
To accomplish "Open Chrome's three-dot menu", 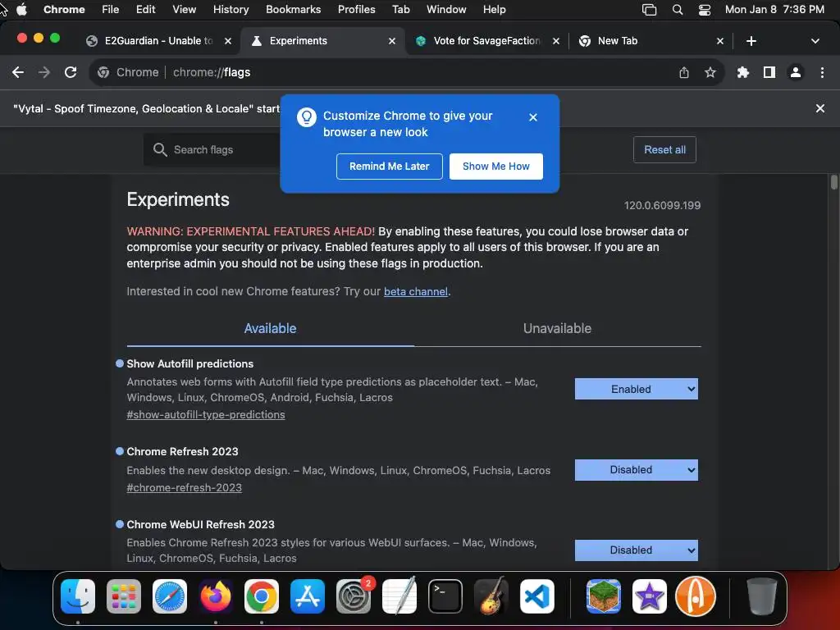I will click(822, 72).
